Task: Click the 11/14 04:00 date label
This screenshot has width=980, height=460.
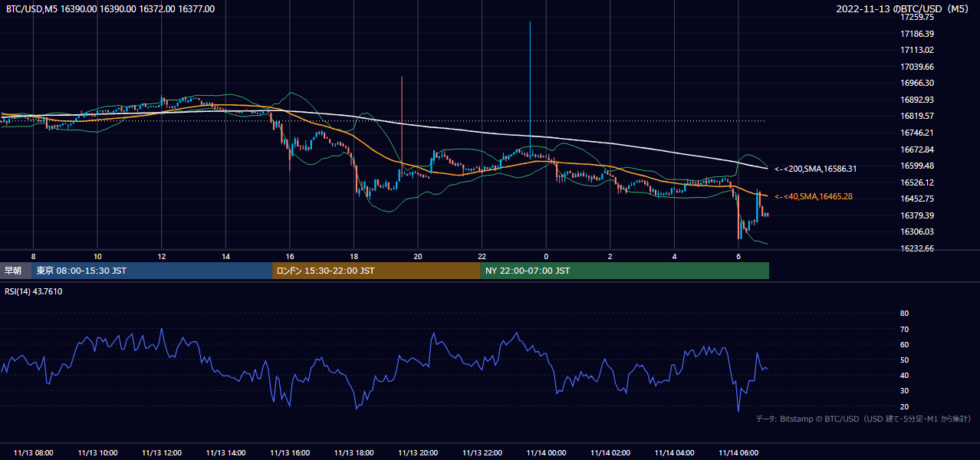Action: point(674,453)
